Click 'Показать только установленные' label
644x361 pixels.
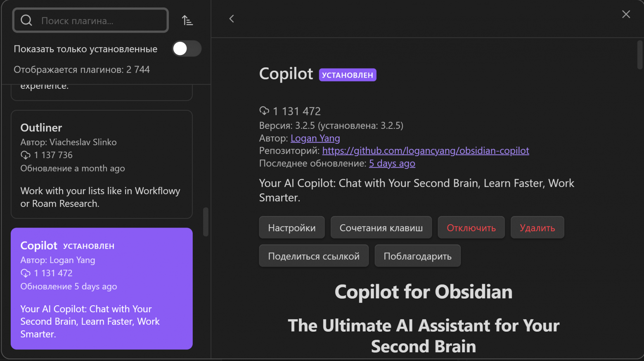tap(85, 49)
